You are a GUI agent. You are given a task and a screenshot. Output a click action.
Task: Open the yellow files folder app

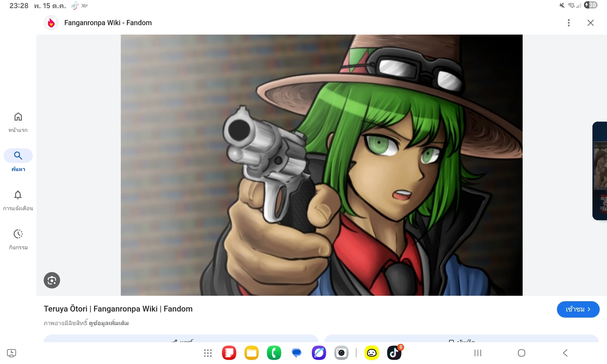(x=252, y=353)
